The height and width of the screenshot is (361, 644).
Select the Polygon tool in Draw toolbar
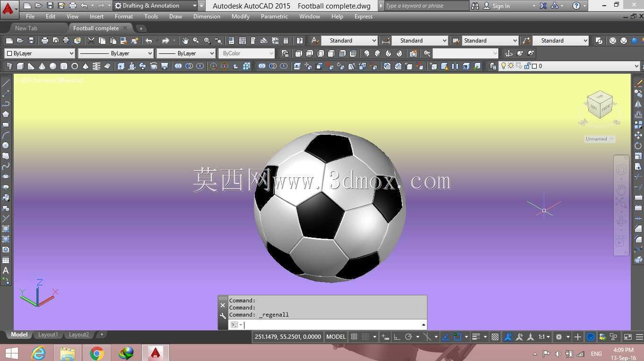pyautogui.click(x=6, y=114)
